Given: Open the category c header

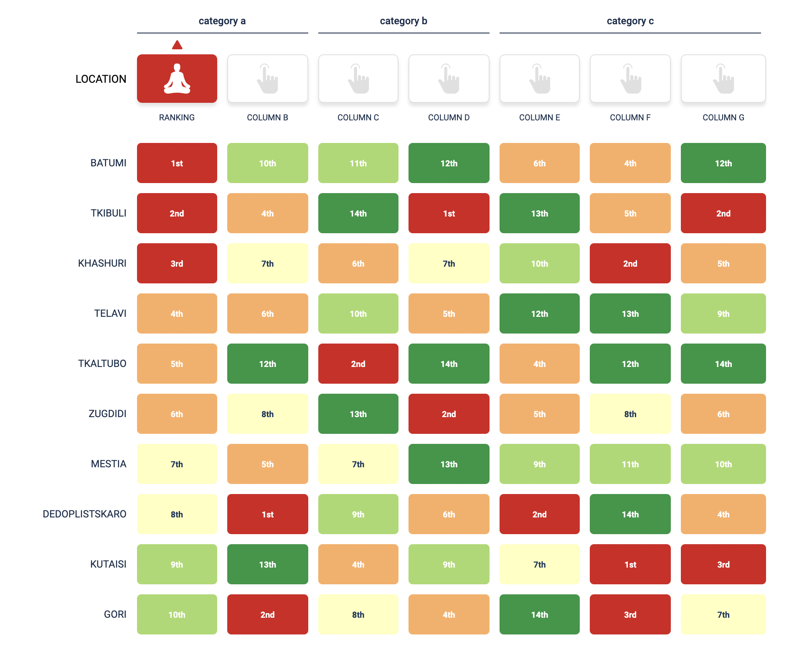Looking at the screenshot, I should pos(630,21).
